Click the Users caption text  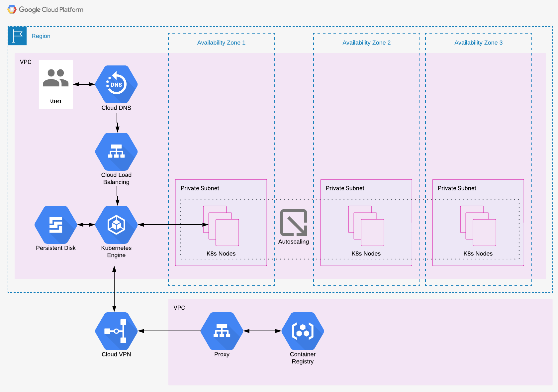56,101
